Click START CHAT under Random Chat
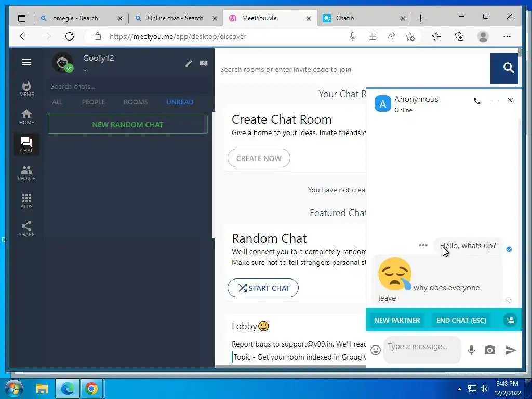Image resolution: width=532 pixels, height=399 pixels. (263, 288)
